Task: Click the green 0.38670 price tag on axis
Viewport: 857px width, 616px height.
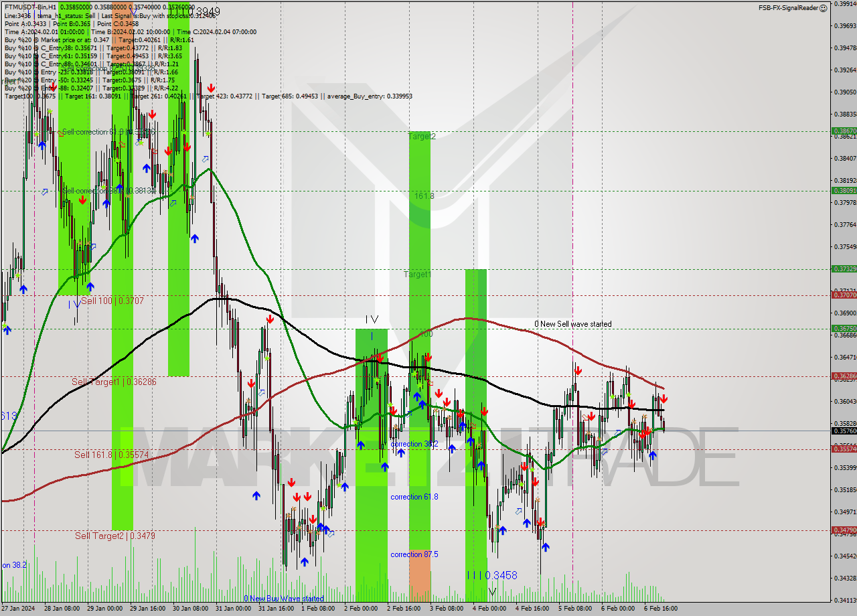Action: point(844,131)
